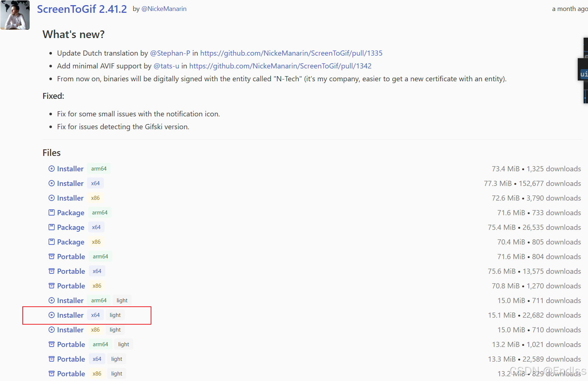Click the "75.6 MiB • 13,575 downloads" text
The image size is (588, 381).
534,271
